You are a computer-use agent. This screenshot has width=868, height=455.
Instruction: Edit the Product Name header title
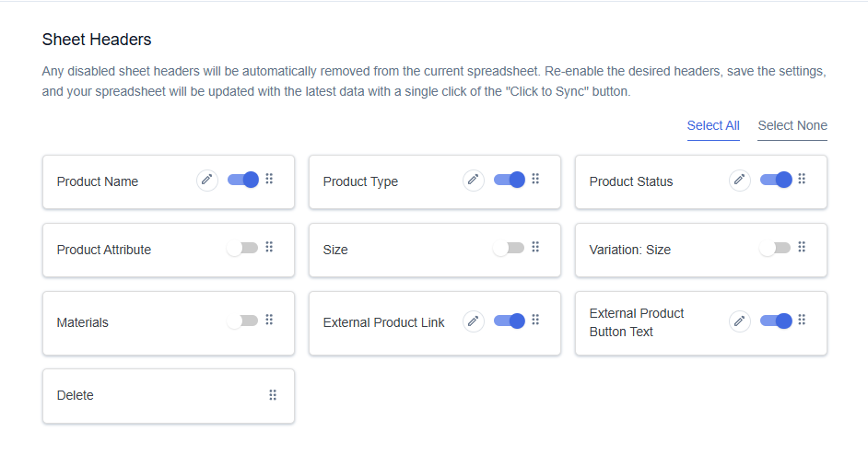click(x=207, y=181)
